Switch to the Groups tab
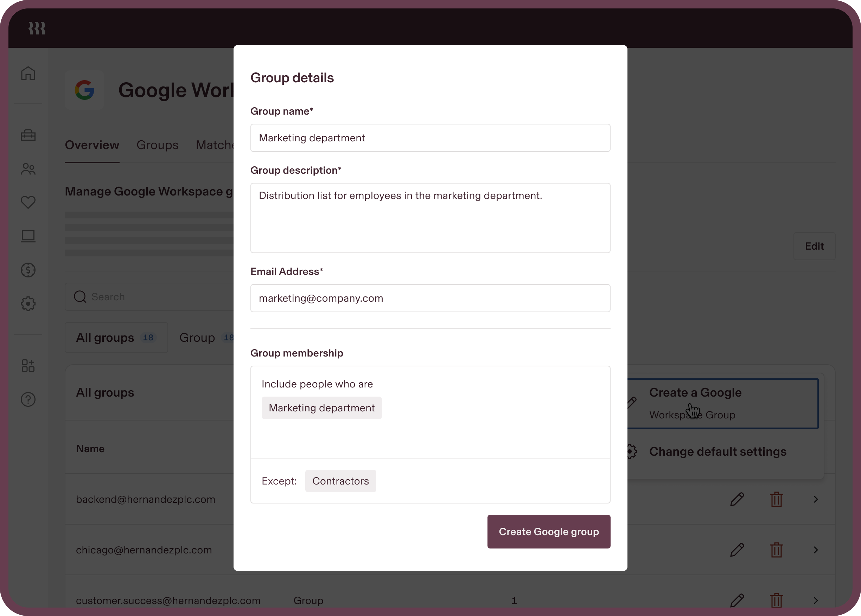861x616 pixels. (157, 145)
